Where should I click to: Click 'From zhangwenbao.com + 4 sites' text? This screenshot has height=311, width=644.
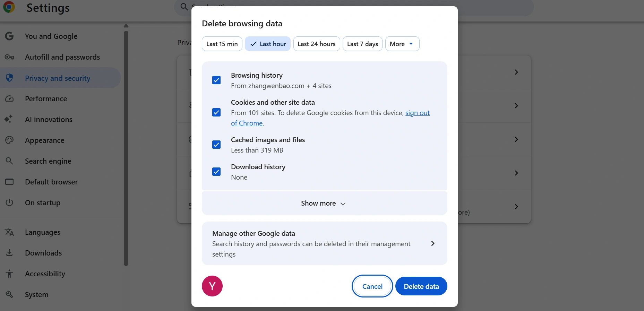point(281,86)
